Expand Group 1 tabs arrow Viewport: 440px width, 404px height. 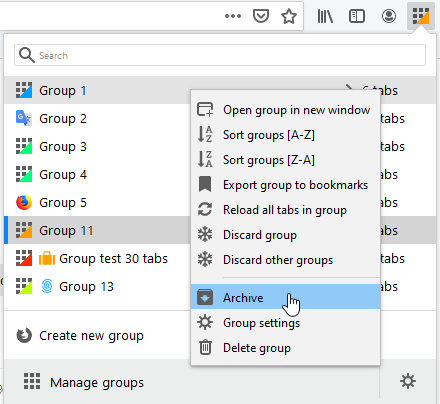[349, 88]
